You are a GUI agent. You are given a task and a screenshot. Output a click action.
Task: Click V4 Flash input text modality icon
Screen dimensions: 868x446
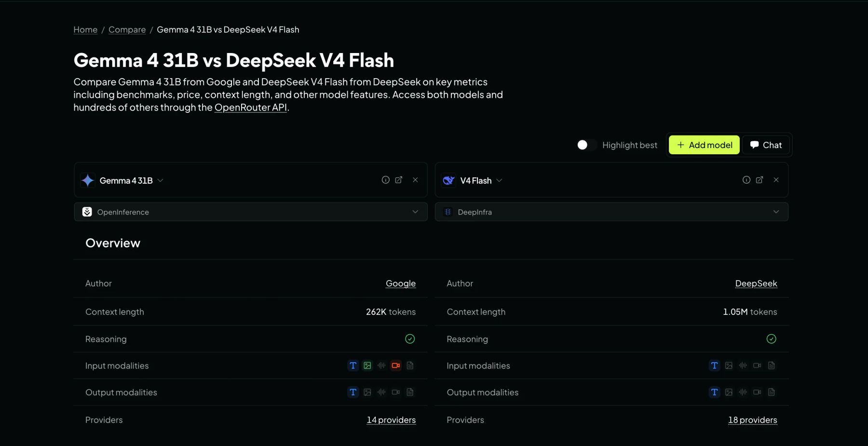coord(715,365)
